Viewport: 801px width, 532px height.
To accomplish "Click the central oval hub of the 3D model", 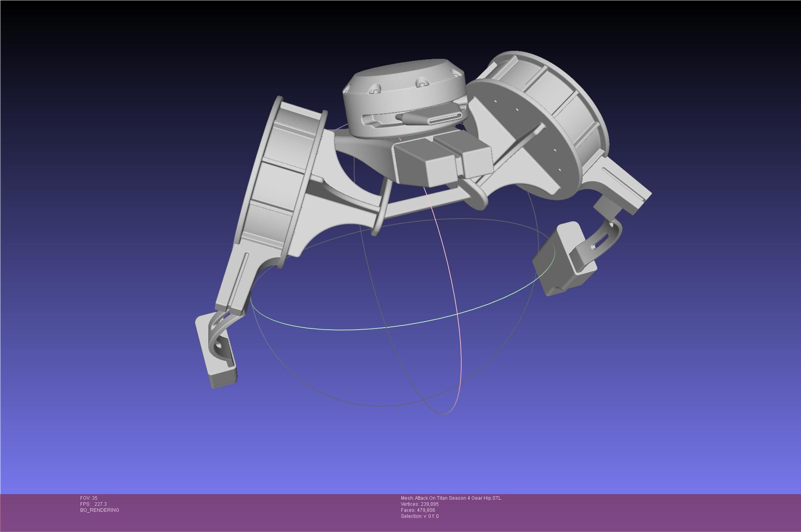I will (405, 99).
